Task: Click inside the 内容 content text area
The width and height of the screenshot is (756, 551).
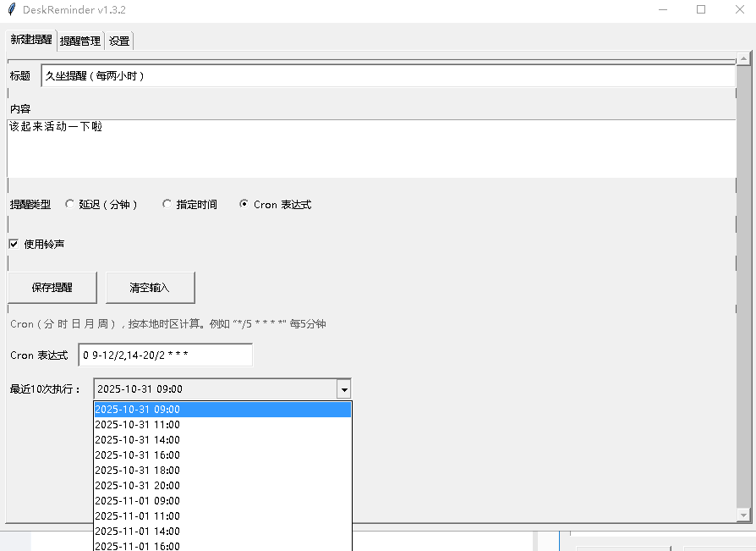Action: point(370,148)
